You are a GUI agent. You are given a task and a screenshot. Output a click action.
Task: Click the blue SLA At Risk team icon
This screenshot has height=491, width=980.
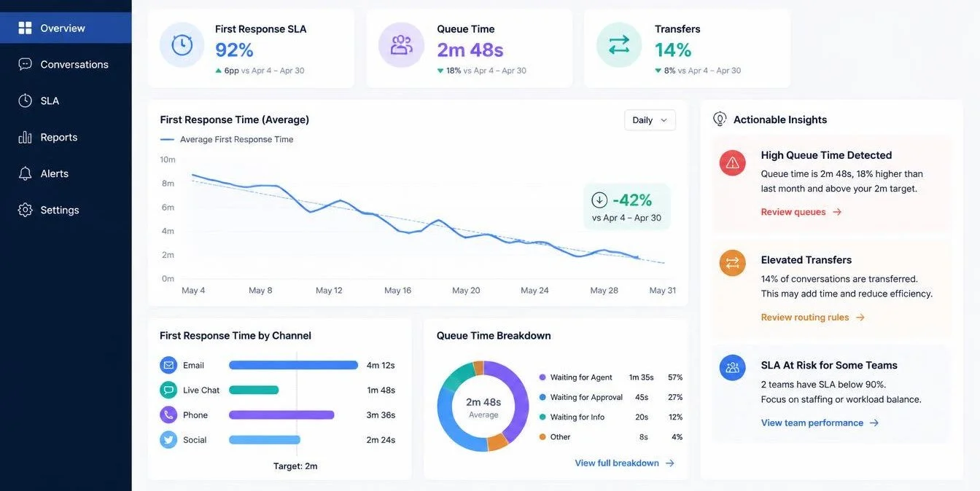pyautogui.click(x=732, y=368)
